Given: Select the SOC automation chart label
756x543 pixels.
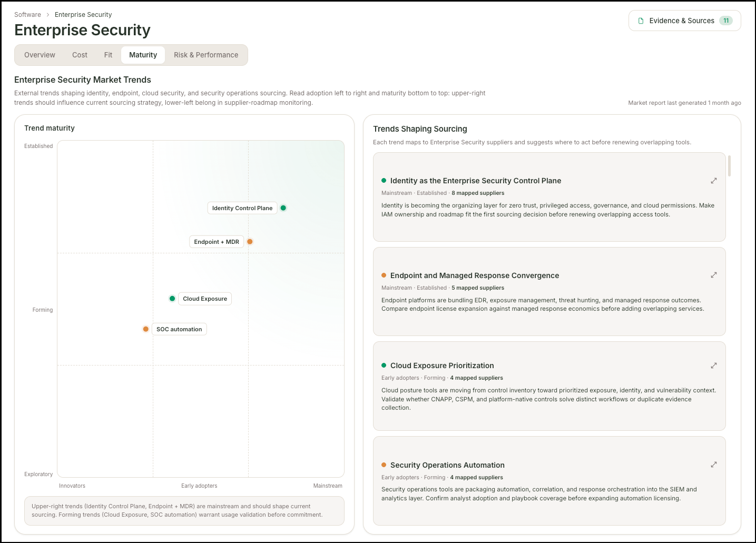Looking at the screenshot, I should click(179, 329).
